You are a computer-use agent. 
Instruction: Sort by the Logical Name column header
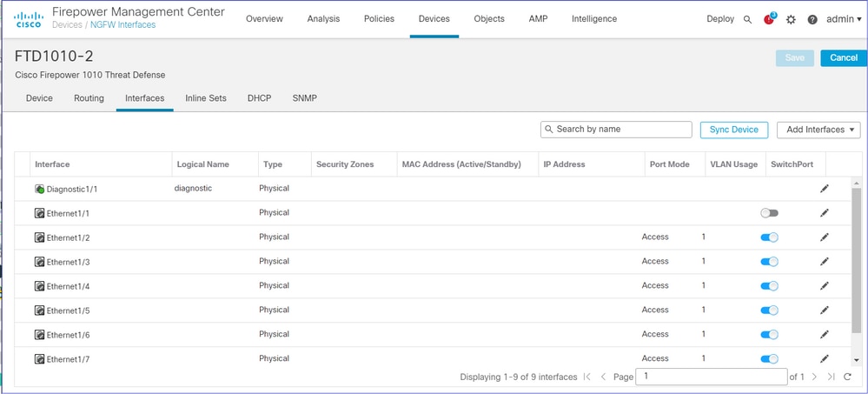(202, 164)
